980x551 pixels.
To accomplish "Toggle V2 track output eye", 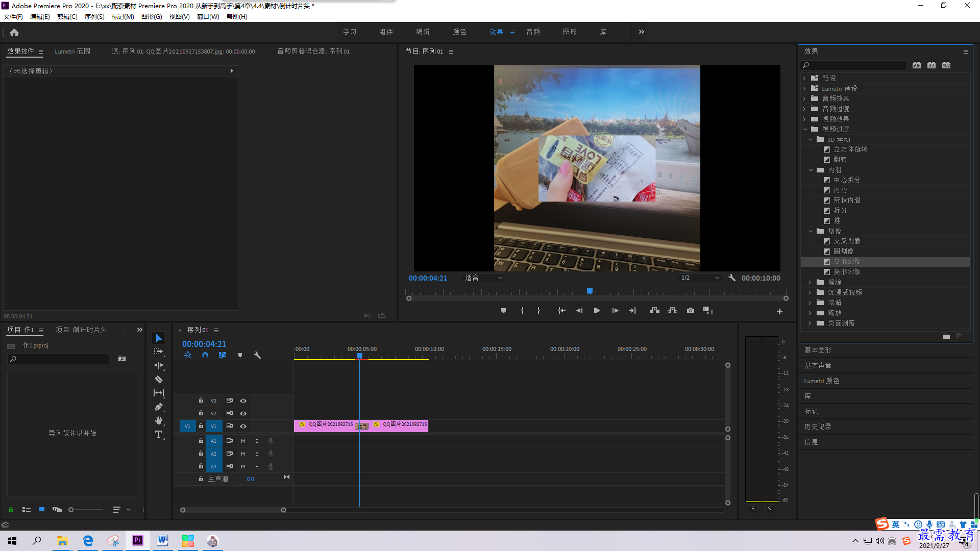I will pyautogui.click(x=243, y=414).
